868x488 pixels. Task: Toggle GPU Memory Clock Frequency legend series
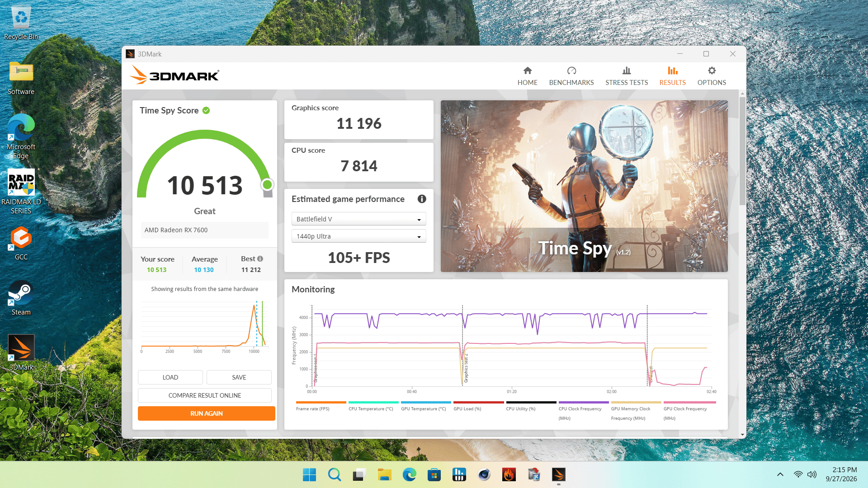(x=636, y=411)
